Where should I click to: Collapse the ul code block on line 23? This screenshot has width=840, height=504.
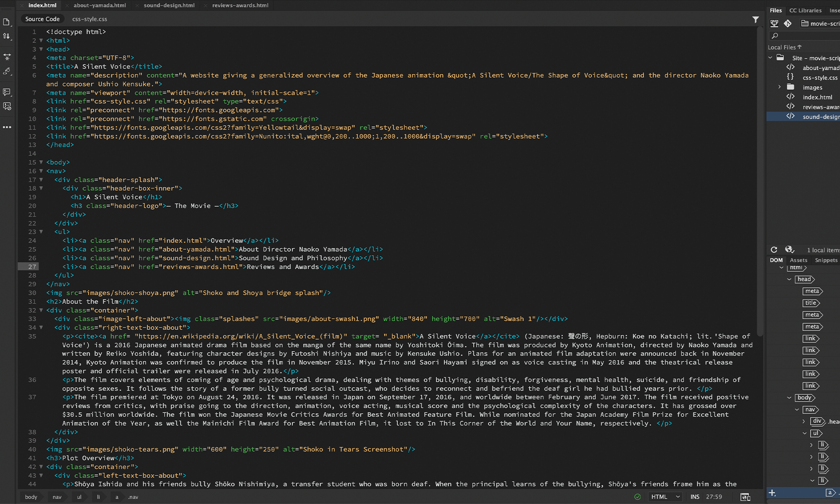(41, 232)
